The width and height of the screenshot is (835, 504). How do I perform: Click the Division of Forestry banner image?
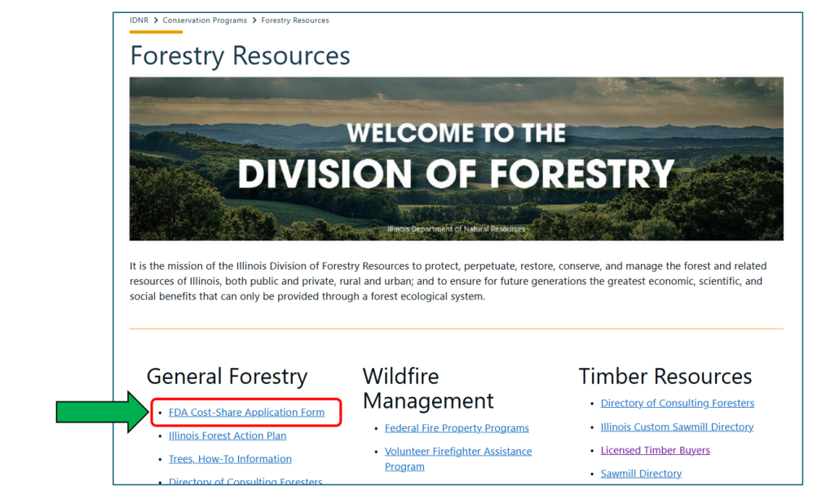(456, 159)
